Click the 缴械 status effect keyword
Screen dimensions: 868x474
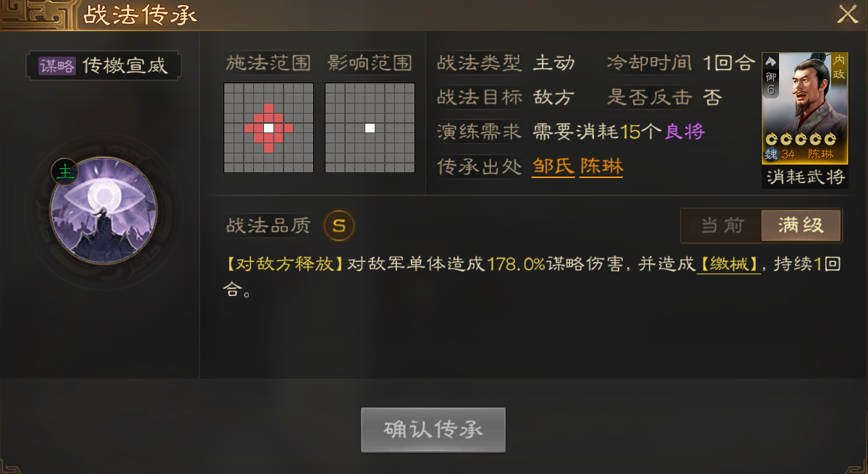pyautogui.click(x=729, y=264)
